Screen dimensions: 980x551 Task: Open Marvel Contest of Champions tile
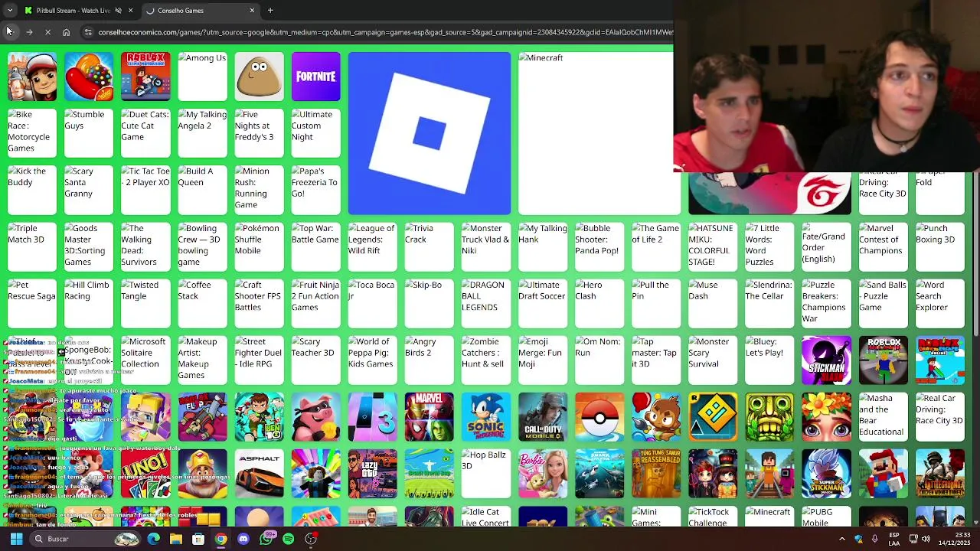point(883,246)
